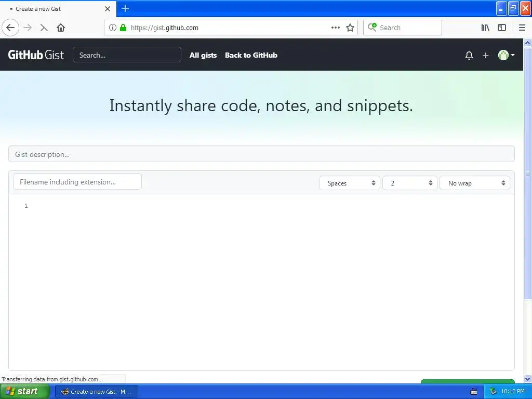Open notifications bell icon
Screen dimensions: 532x399
point(469,55)
